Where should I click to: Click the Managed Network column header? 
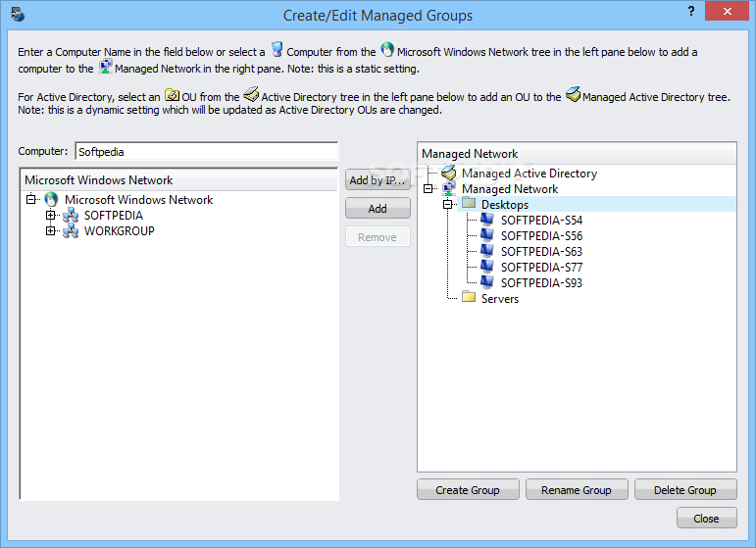click(577, 154)
